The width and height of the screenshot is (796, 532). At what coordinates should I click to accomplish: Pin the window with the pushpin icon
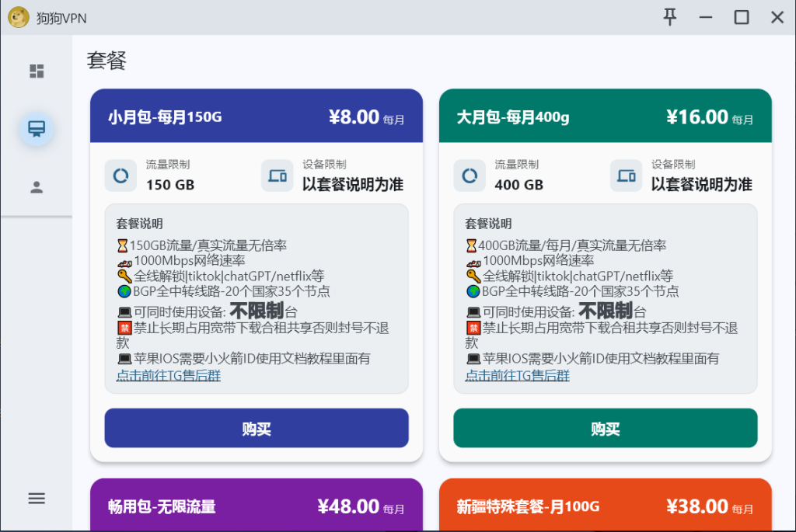pyautogui.click(x=670, y=17)
